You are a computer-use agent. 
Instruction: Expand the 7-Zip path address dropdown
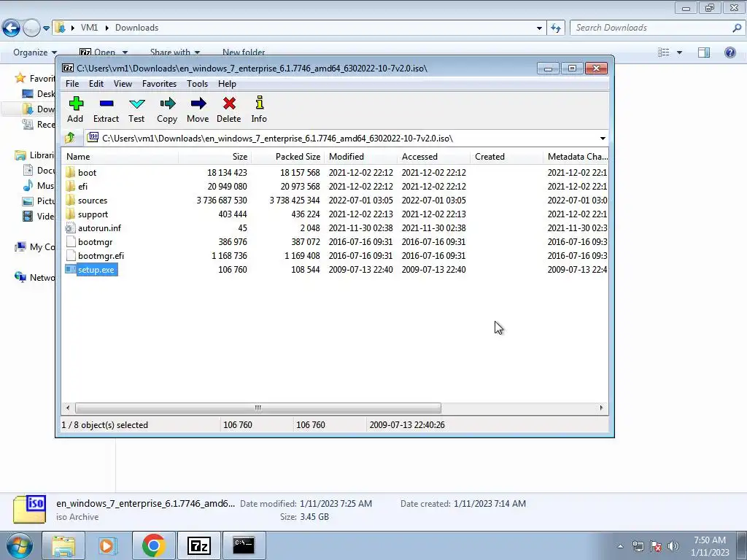pyautogui.click(x=603, y=139)
